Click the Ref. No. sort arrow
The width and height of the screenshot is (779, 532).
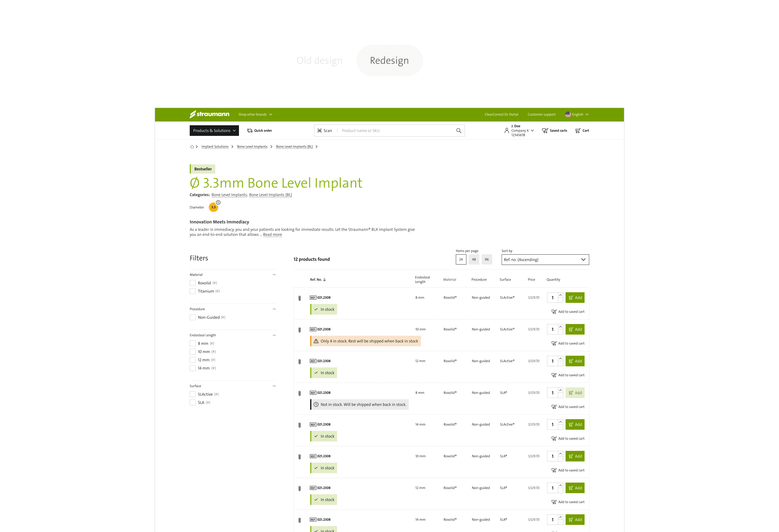(324, 279)
